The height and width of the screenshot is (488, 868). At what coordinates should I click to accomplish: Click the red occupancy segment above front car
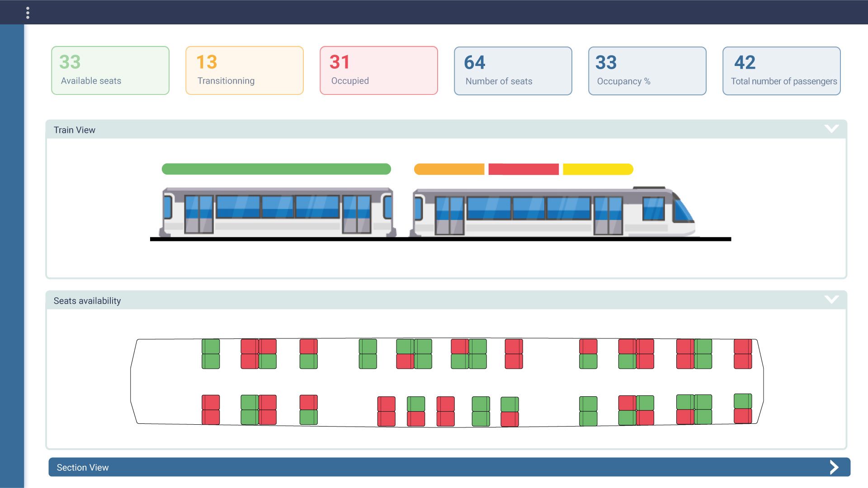[524, 169]
